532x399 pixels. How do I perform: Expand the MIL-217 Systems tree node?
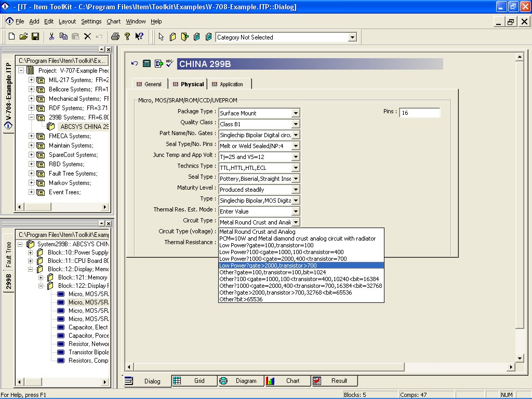(x=31, y=80)
